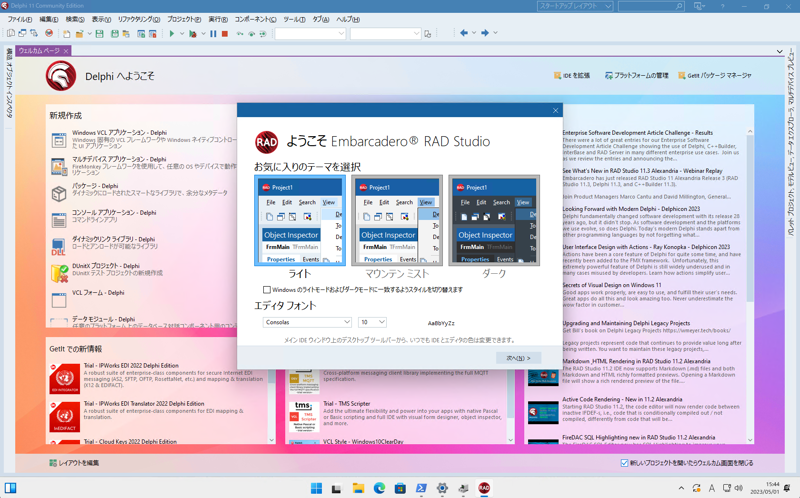Select the ダーク theme thumbnail
Screen dimensions: 800x498
pyautogui.click(x=494, y=220)
